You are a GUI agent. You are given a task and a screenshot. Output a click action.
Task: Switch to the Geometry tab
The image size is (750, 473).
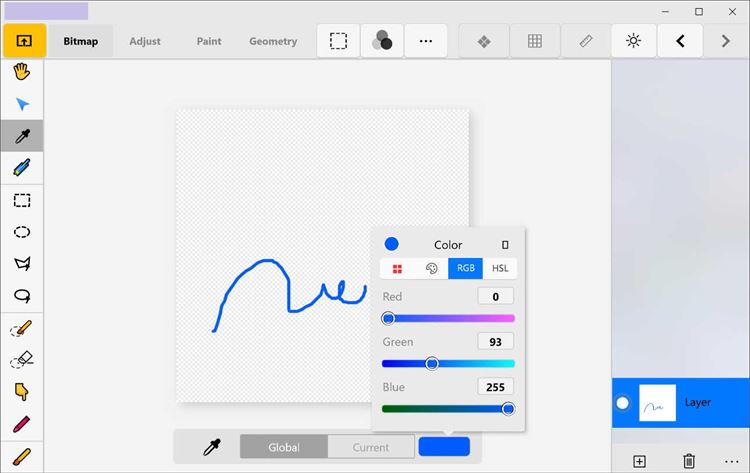tap(273, 41)
